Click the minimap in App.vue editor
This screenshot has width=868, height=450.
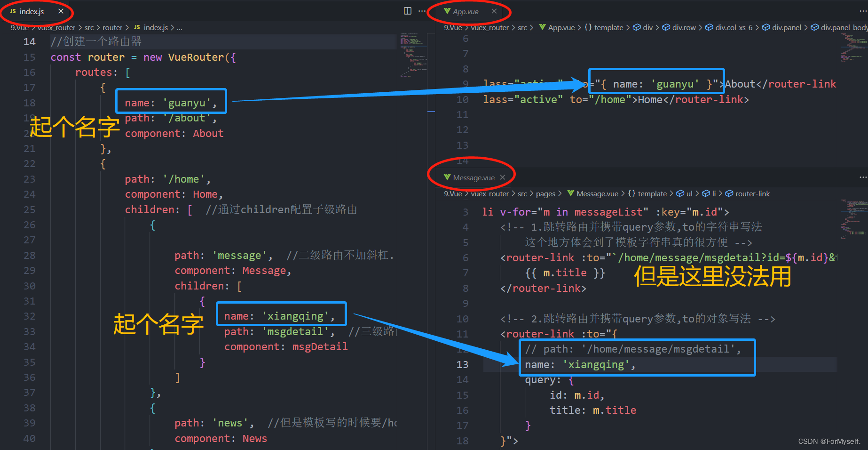point(854,48)
